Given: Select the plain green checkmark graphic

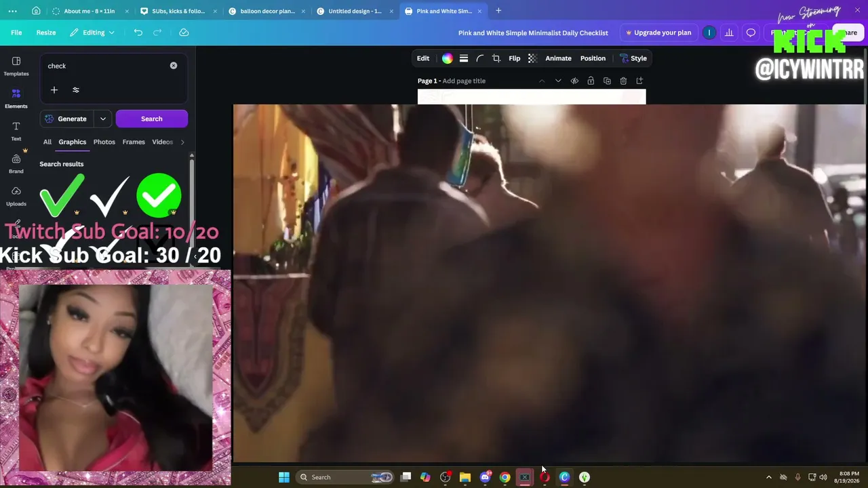Looking at the screenshot, I should click(62, 195).
